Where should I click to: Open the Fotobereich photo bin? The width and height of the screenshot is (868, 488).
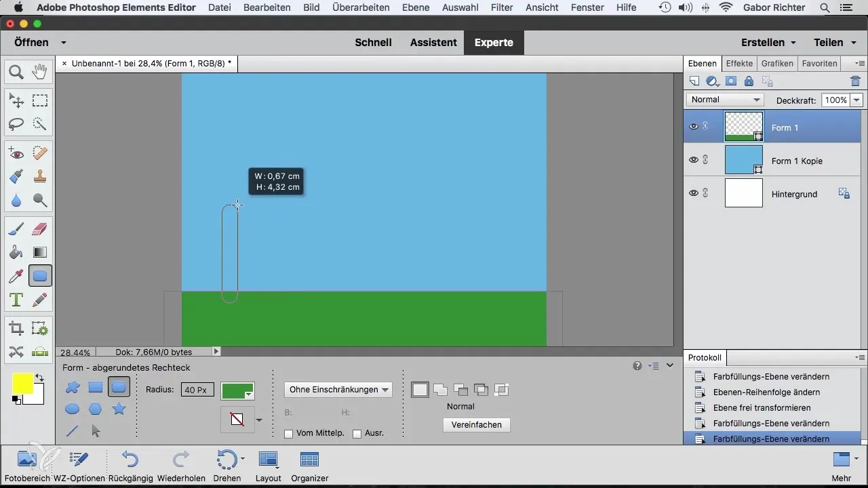(x=27, y=466)
